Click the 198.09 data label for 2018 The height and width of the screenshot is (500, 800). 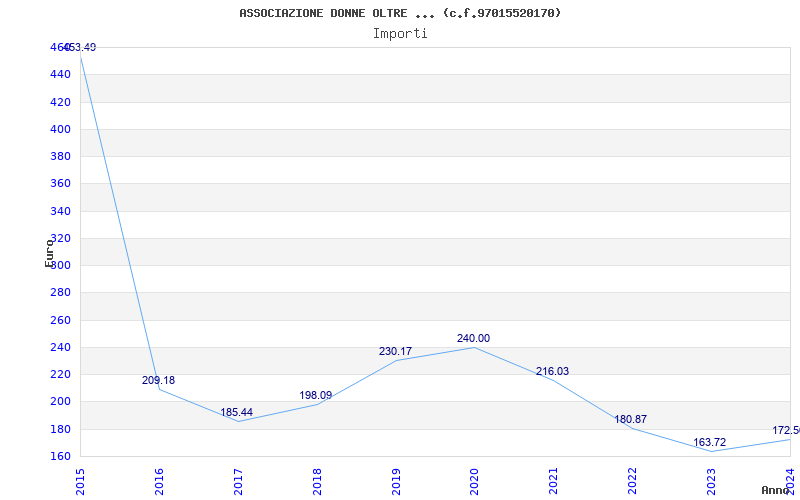pyautogui.click(x=315, y=395)
